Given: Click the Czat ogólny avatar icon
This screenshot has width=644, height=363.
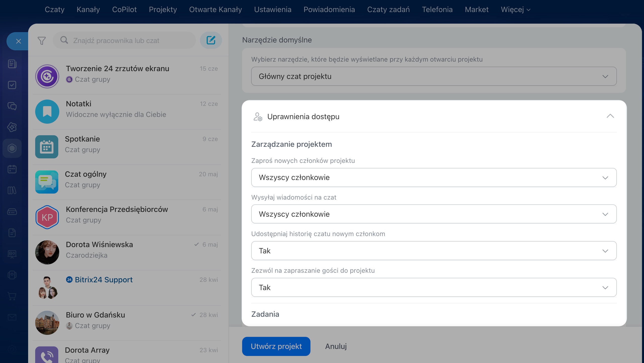Looking at the screenshot, I should pyautogui.click(x=47, y=182).
